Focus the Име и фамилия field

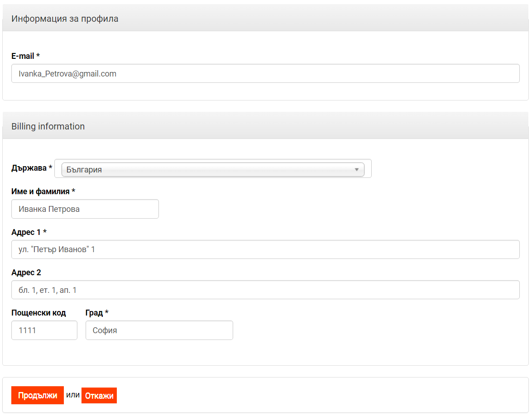click(85, 209)
